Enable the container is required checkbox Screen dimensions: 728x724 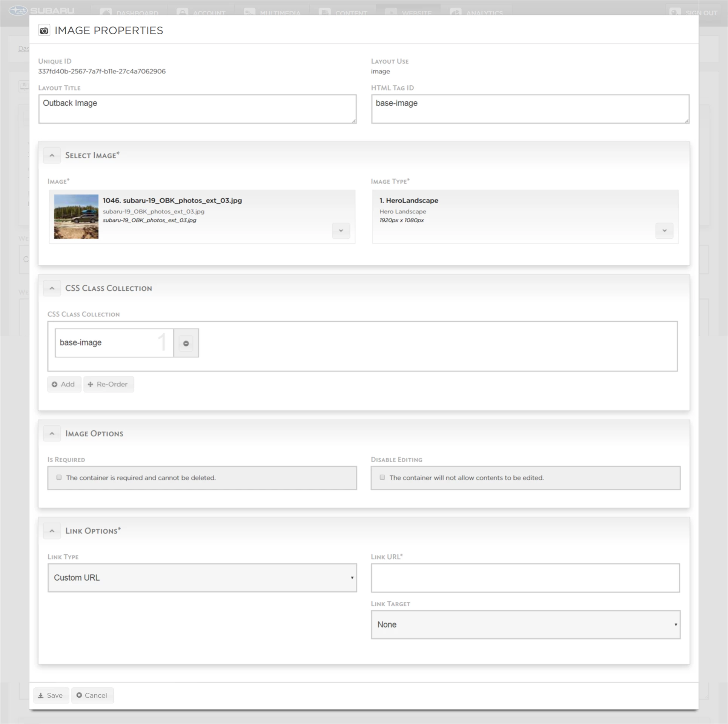pos(59,477)
